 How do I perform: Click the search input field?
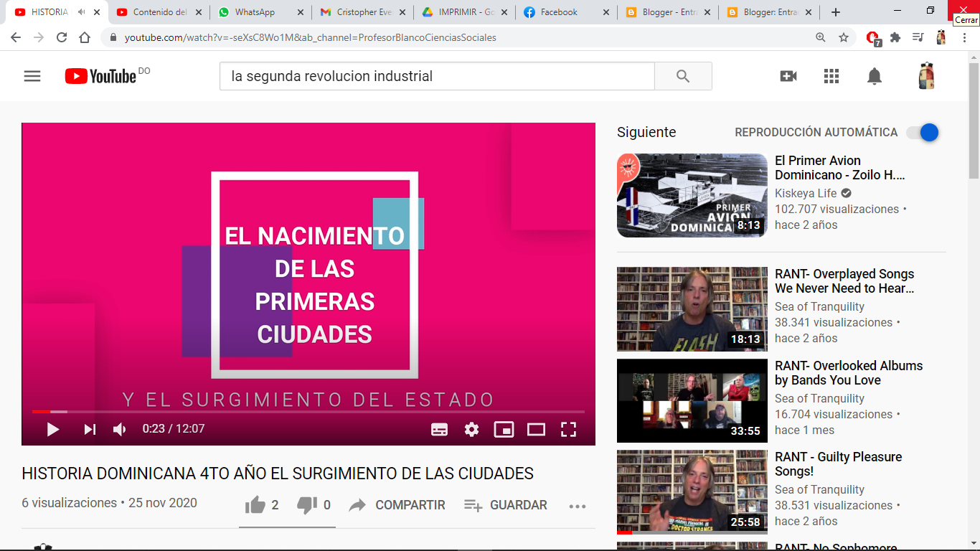(x=437, y=76)
